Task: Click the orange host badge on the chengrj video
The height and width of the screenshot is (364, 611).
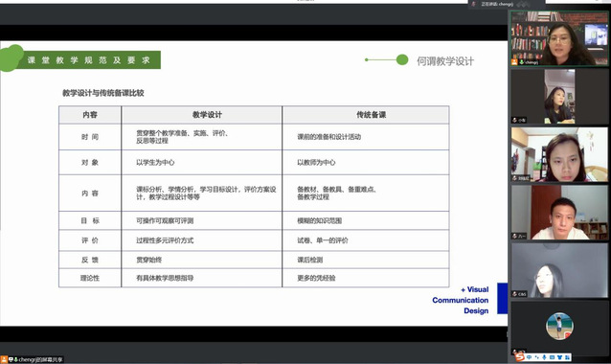Action: [x=514, y=62]
